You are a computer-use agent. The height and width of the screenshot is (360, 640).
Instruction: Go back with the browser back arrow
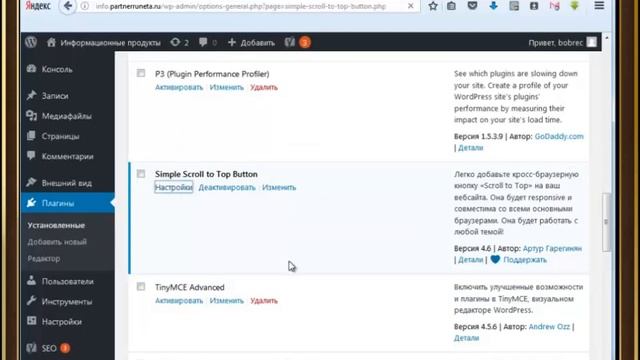point(68,6)
